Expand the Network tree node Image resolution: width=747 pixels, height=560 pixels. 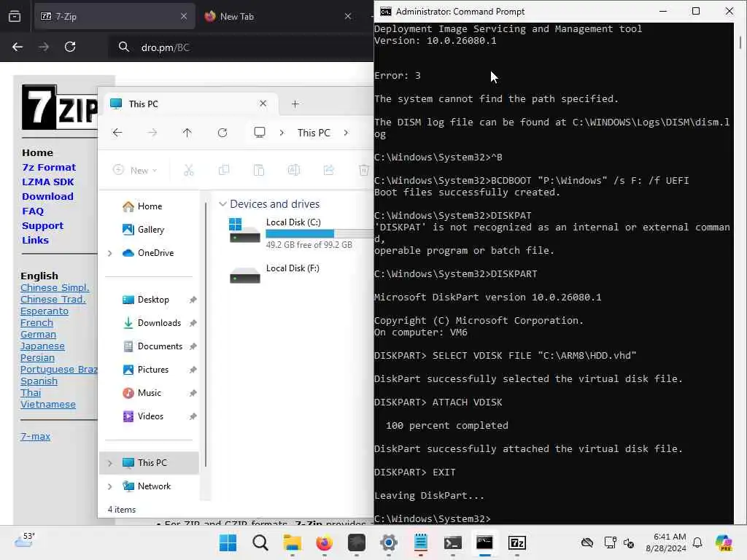click(x=110, y=486)
